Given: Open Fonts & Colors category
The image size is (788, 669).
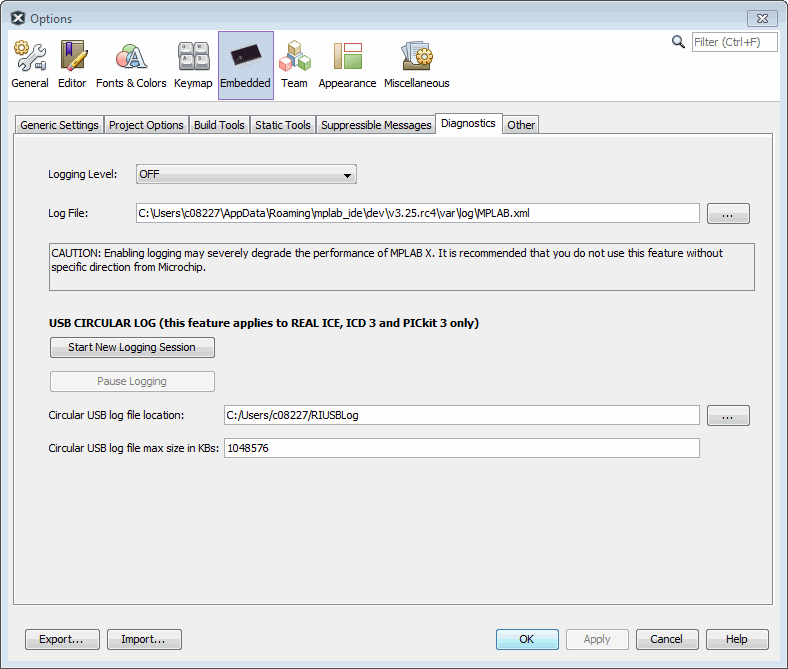Looking at the screenshot, I should click(131, 65).
